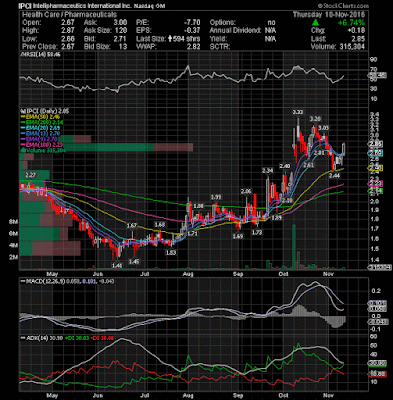Click the Last Size up-arrow icon
The image size is (393, 400).
point(170,39)
